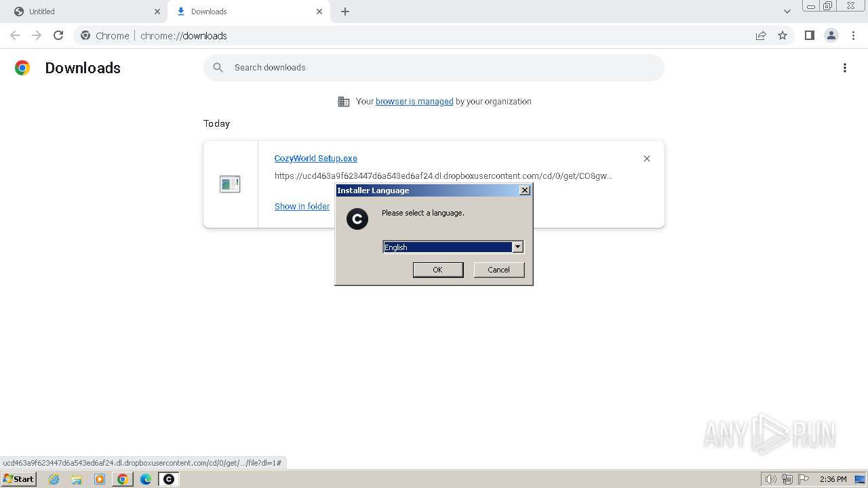This screenshot has height=488, width=868.
Task: Minimize the Chrome window
Action: [810, 6]
